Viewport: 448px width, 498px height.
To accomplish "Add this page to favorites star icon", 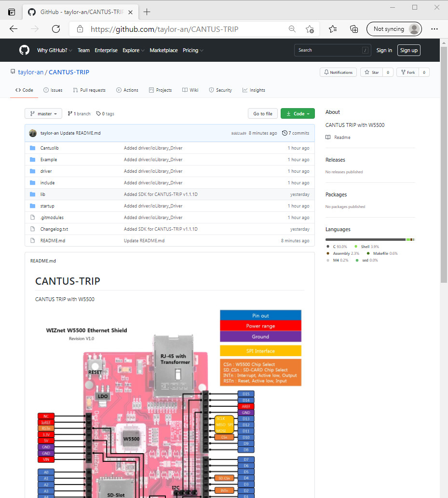I will (x=310, y=29).
